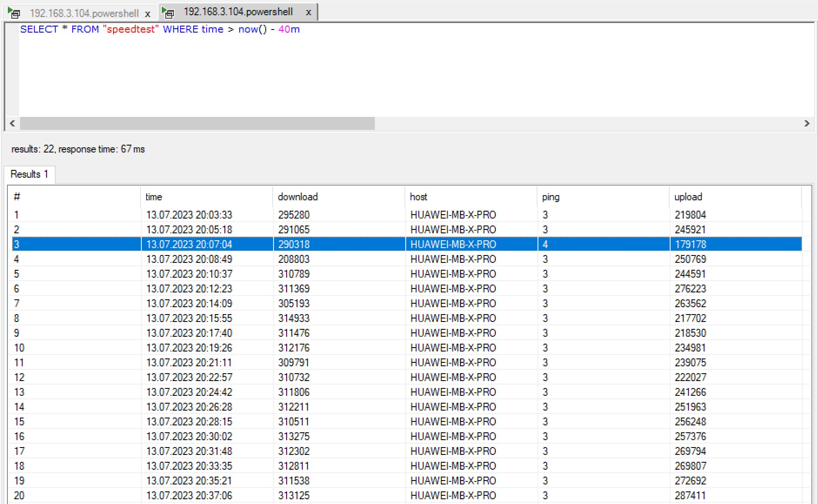Click download value 310789

coord(294,274)
